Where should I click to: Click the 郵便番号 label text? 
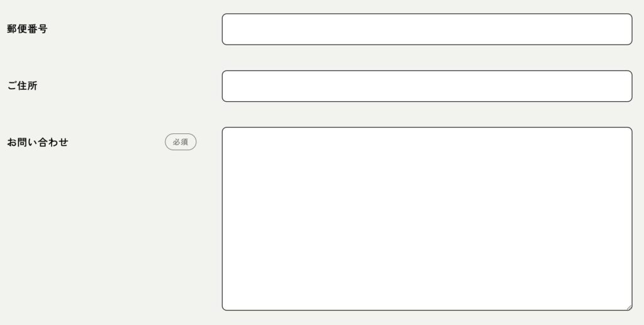(27, 29)
